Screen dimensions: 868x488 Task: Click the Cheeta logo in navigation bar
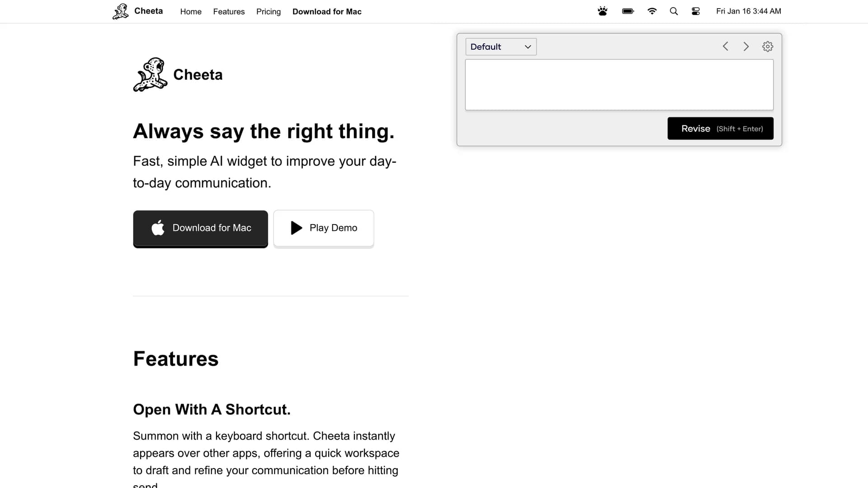tap(120, 11)
